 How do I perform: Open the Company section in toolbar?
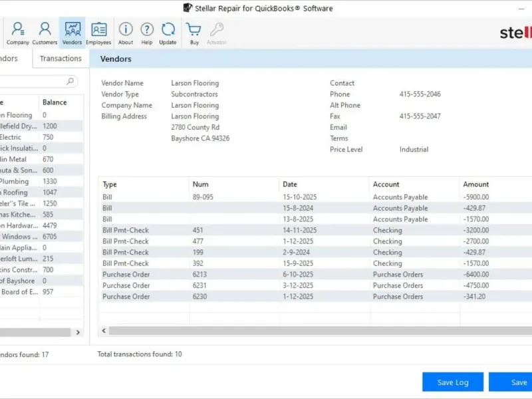(18, 33)
